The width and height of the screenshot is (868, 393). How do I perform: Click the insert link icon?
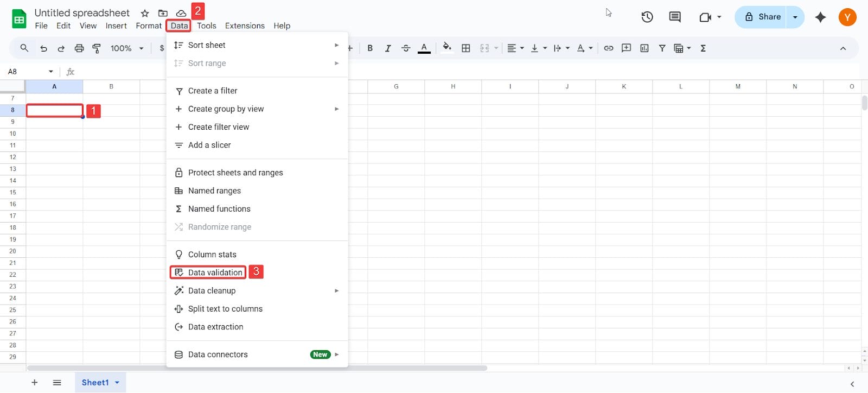(x=609, y=48)
